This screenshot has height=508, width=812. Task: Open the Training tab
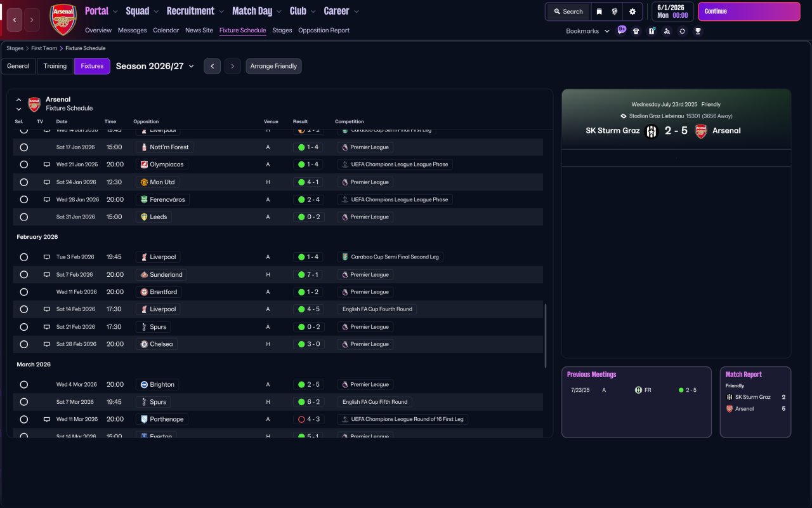click(55, 66)
